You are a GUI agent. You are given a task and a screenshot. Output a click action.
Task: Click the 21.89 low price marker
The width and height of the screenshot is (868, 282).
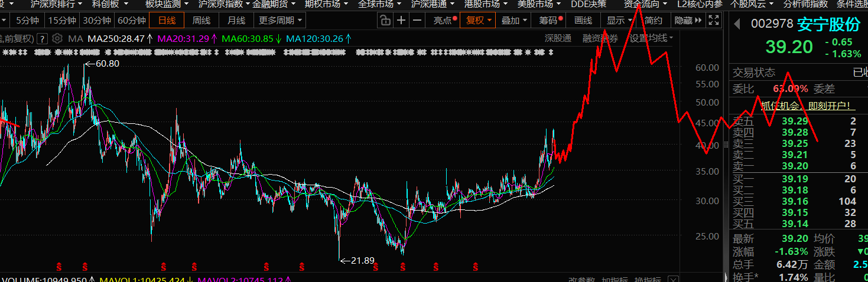click(362, 260)
